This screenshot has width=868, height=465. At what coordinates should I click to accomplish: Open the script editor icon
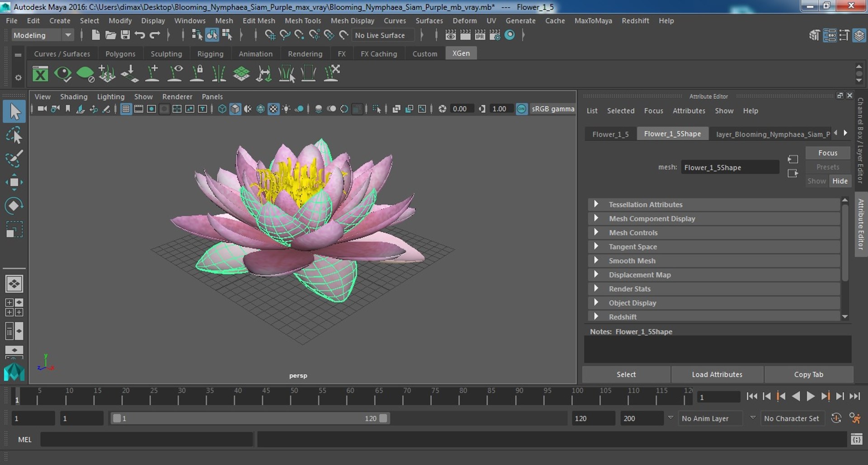857,439
